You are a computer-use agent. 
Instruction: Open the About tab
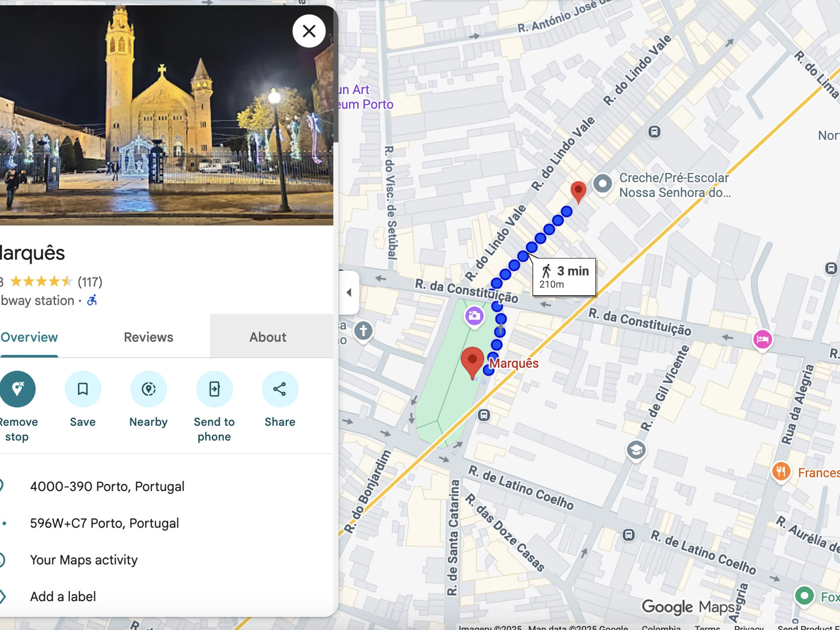tap(268, 337)
